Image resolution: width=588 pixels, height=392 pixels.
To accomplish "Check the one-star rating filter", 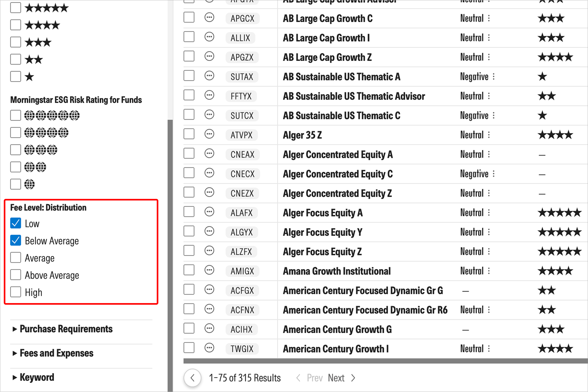I will tap(16, 77).
